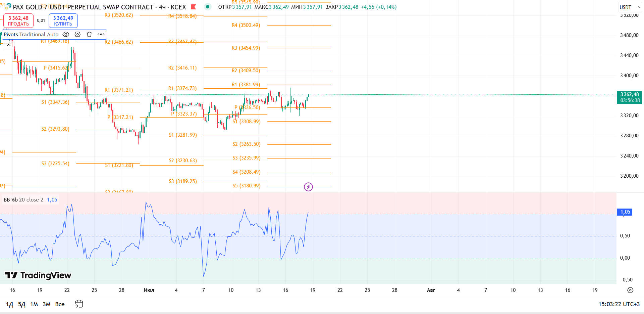This screenshot has width=644, height=314.
Task: Click the TradingView logo
Action: point(38,275)
